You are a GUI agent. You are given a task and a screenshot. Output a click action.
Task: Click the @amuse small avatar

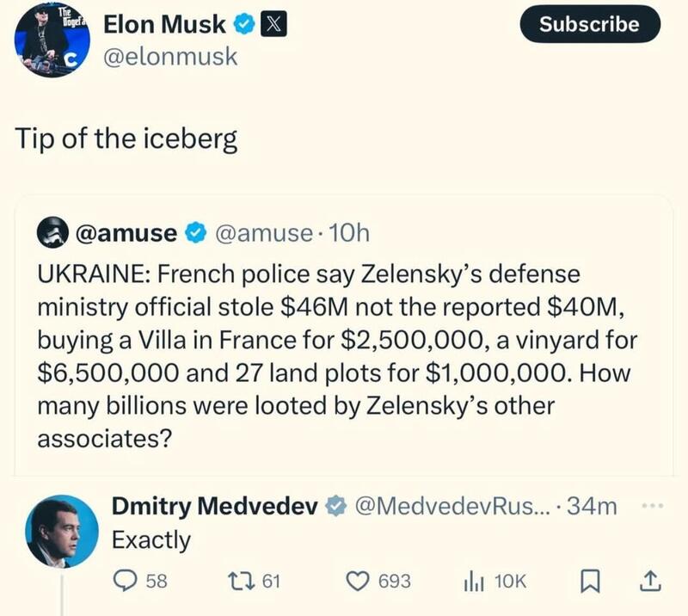[52, 232]
